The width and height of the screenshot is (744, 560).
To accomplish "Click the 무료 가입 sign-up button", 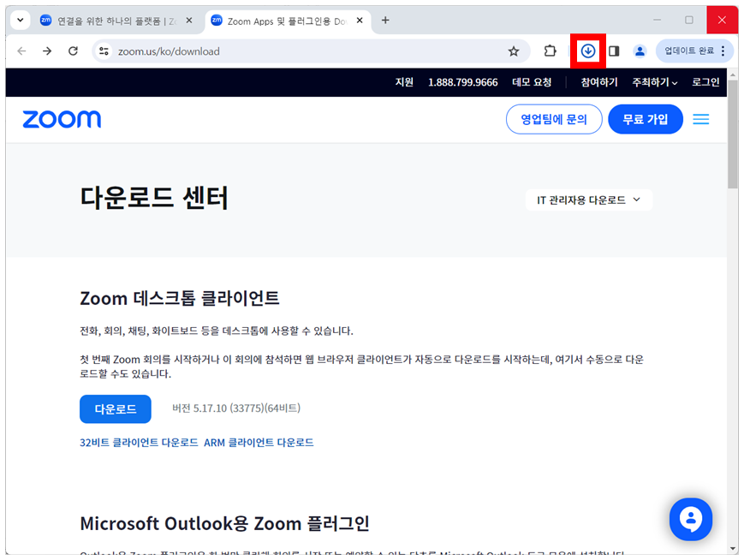I will pyautogui.click(x=646, y=119).
